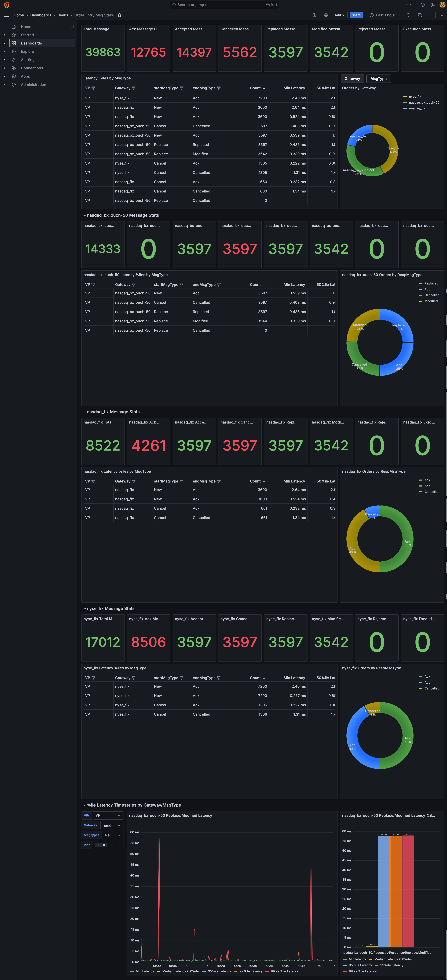Click the dock sidebar menu icon
Viewport: 447px width, 980px height.
(72, 27)
